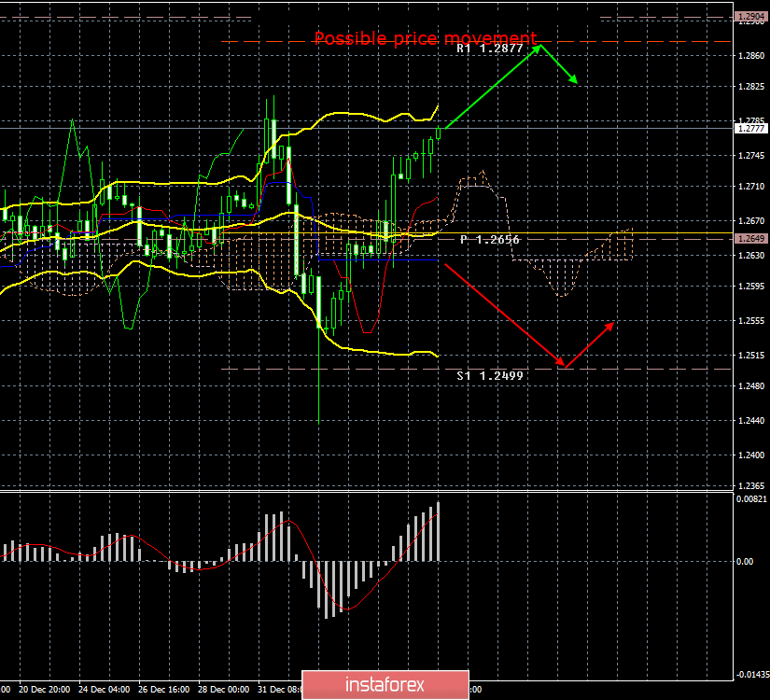The width and height of the screenshot is (770, 700).
Task: Click the 1.2630 price axis value
Action: tap(751, 256)
